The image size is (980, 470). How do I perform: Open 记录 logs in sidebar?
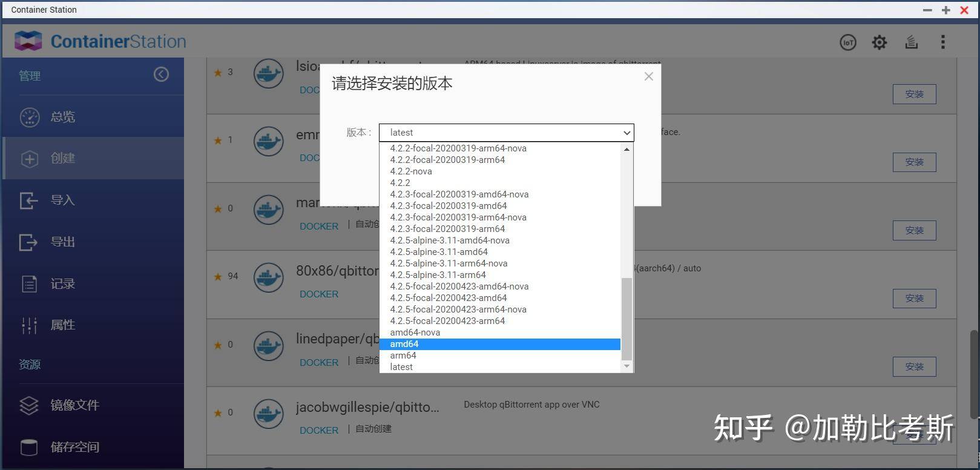pos(93,283)
